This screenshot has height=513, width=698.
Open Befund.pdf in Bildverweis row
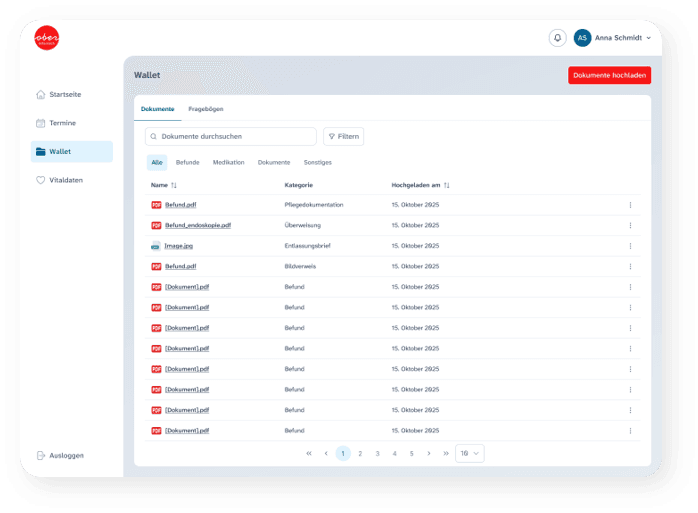pos(181,266)
